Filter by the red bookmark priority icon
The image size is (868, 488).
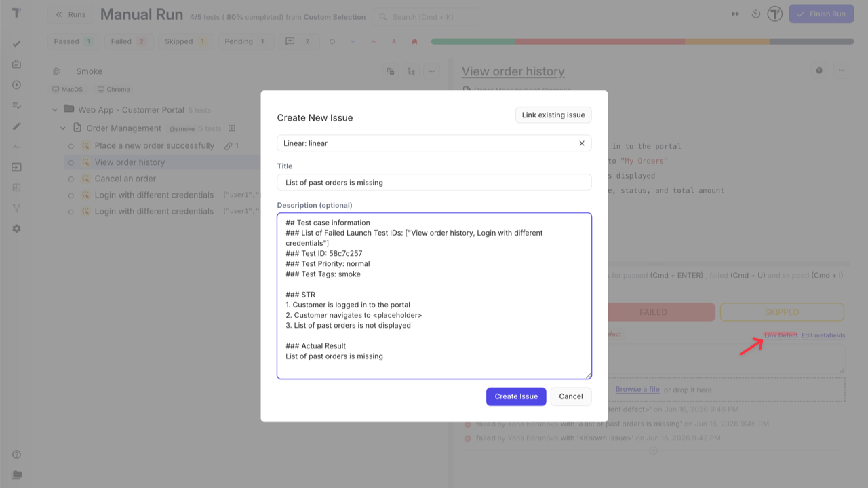[x=414, y=41]
